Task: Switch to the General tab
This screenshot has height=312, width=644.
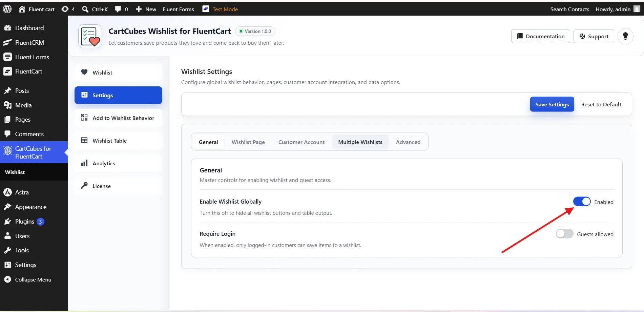Action: coord(208,142)
